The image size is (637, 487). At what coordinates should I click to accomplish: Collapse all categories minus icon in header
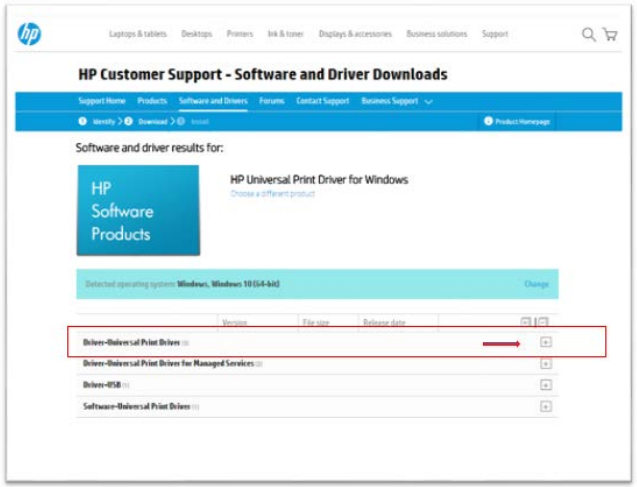[x=543, y=323]
